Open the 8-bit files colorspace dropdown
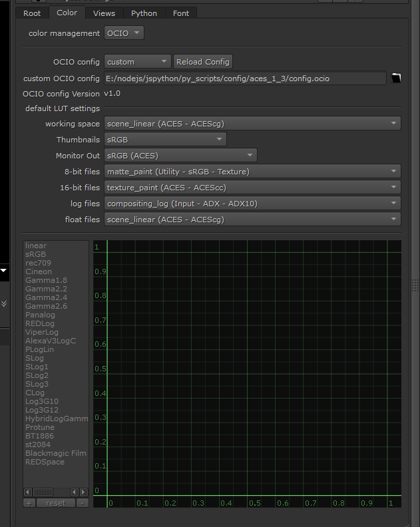The image size is (420, 527). pos(252,172)
